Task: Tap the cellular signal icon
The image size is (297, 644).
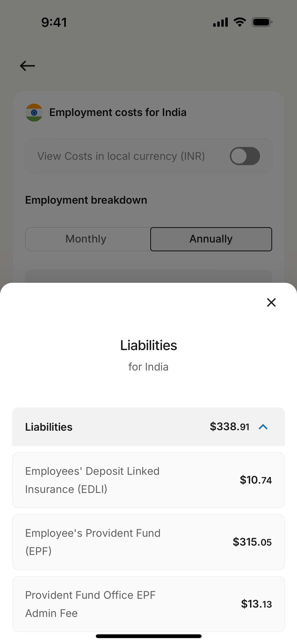Action: coord(220,22)
